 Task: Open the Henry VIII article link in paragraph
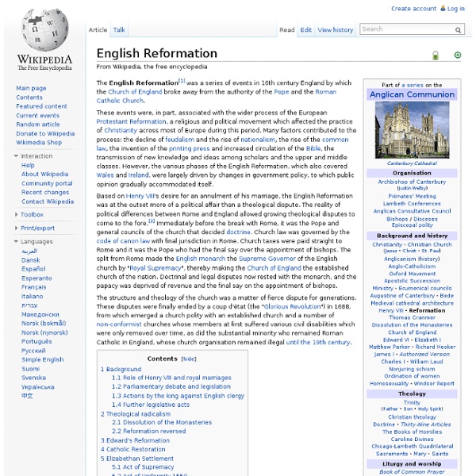click(140, 196)
